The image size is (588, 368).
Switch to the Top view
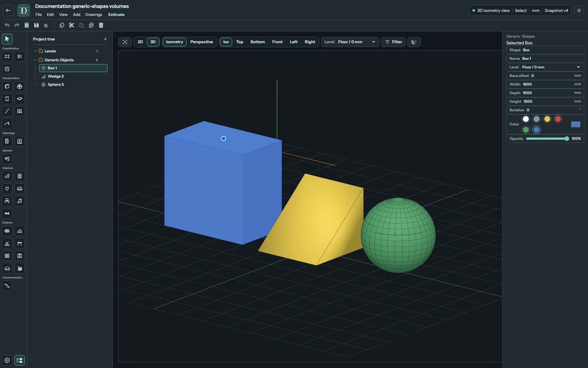(239, 42)
